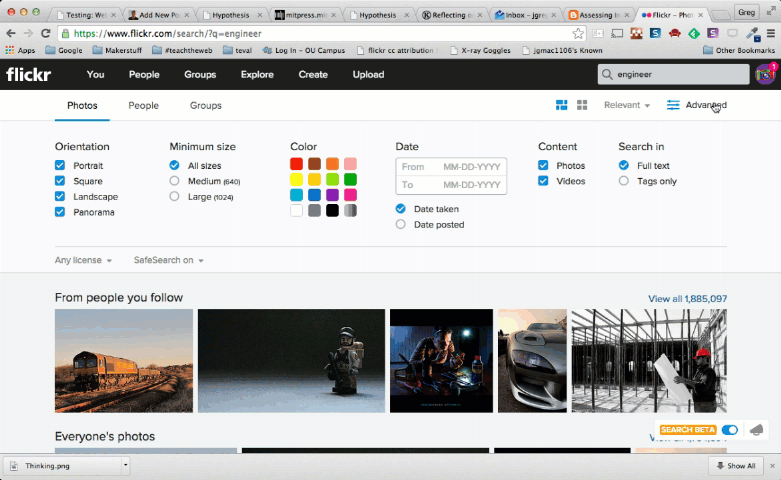
Task: Reload the page
Action: (45, 33)
